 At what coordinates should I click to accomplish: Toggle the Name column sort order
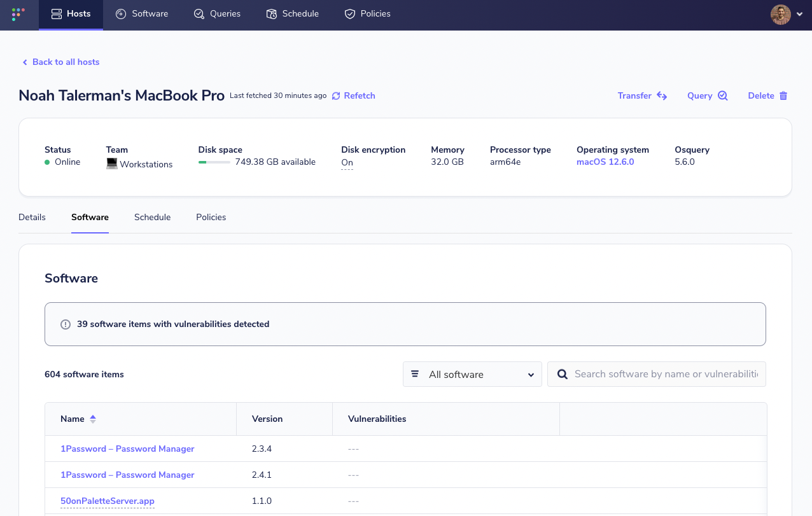pyautogui.click(x=92, y=419)
